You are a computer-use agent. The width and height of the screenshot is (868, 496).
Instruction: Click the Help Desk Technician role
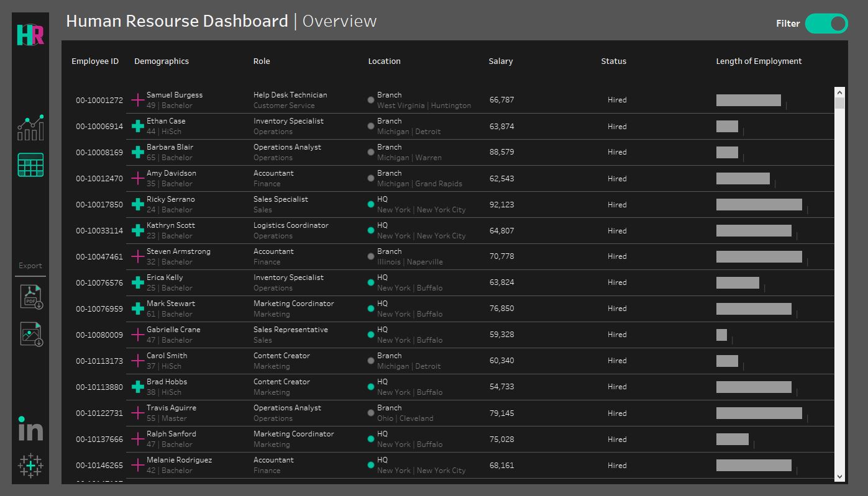[x=290, y=95]
